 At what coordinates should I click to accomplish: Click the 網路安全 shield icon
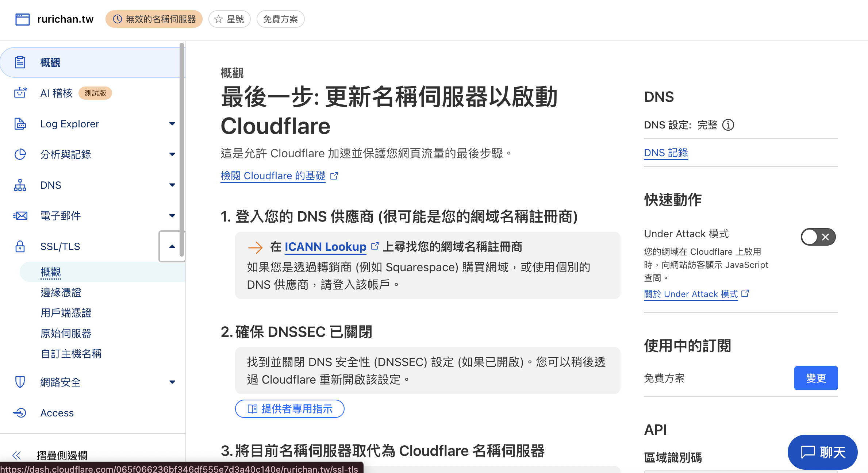[x=20, y=382]
